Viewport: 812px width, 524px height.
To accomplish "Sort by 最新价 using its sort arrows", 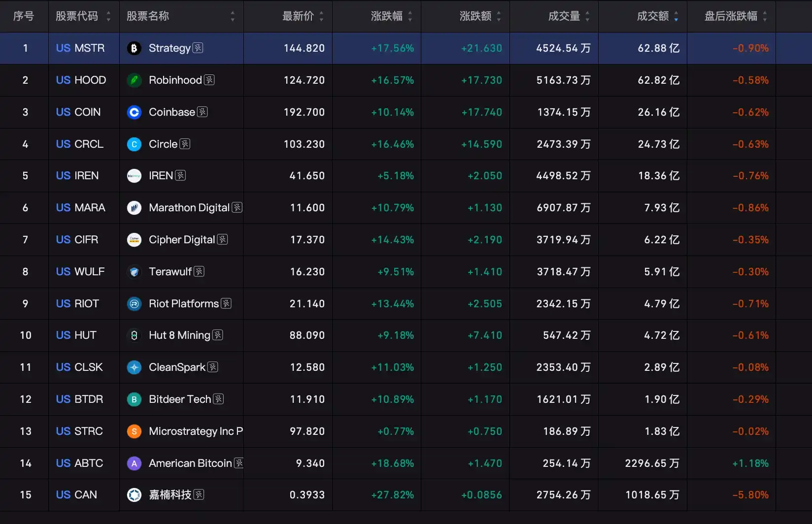I will point(321,16).
